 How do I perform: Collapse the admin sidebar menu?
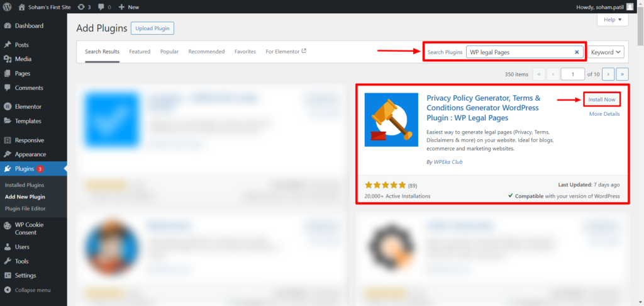click(x=33, y=290)
